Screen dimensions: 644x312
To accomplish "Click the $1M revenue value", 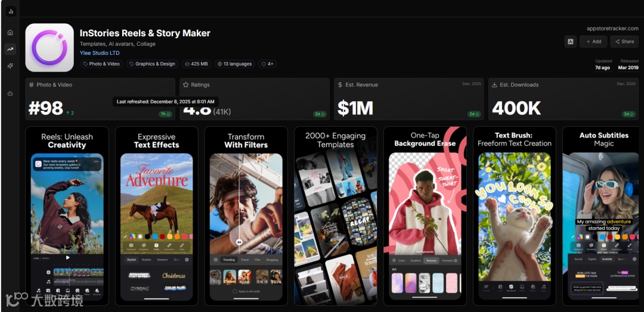I will (x=355, y=108).
